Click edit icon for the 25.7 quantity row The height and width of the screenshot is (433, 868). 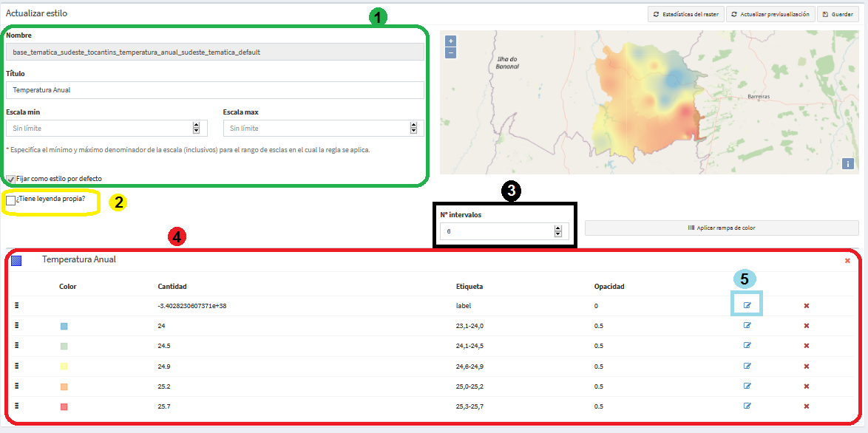tap(747, 406)
